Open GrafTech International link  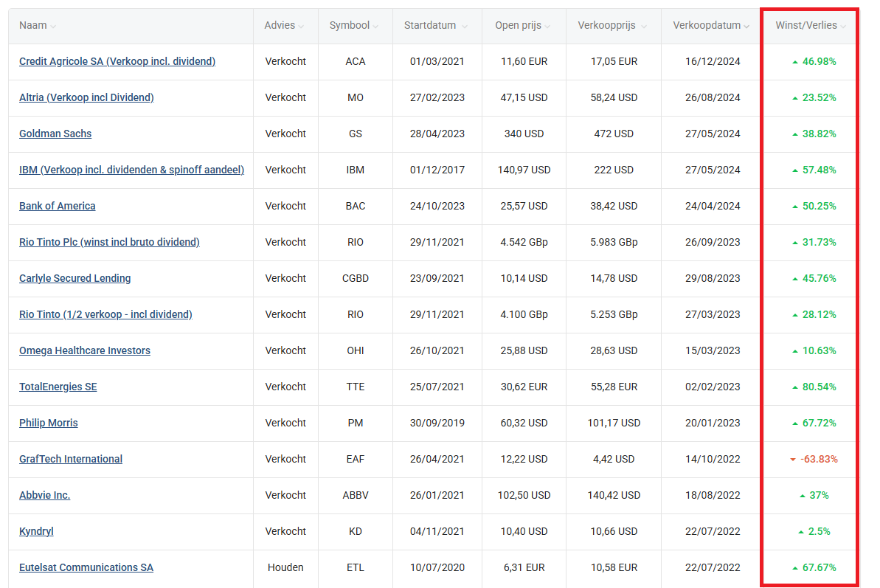coord(71,459)
